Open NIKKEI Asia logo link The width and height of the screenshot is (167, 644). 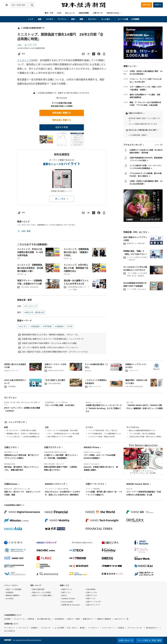13,529
